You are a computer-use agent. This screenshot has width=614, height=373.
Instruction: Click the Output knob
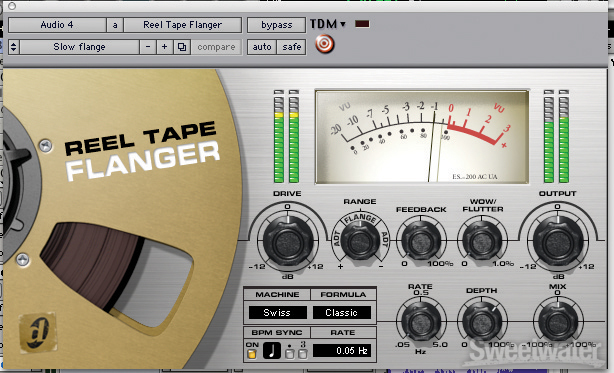pyautogui.click(x=558, y=242)
